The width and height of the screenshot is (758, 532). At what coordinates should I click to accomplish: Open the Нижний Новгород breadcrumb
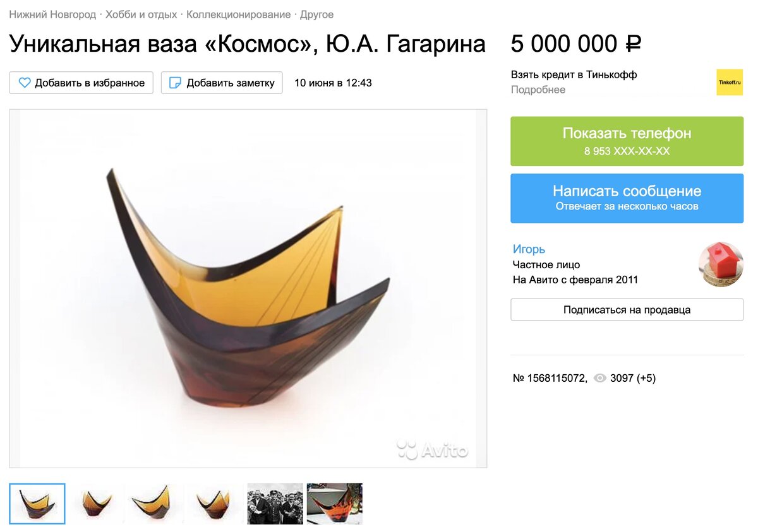click(52, 14)
